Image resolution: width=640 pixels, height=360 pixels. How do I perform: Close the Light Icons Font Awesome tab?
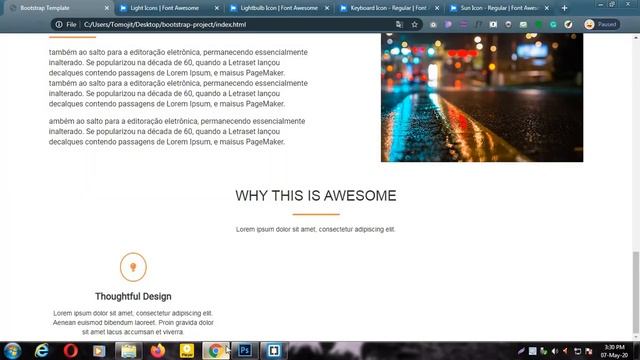[217, 8]
